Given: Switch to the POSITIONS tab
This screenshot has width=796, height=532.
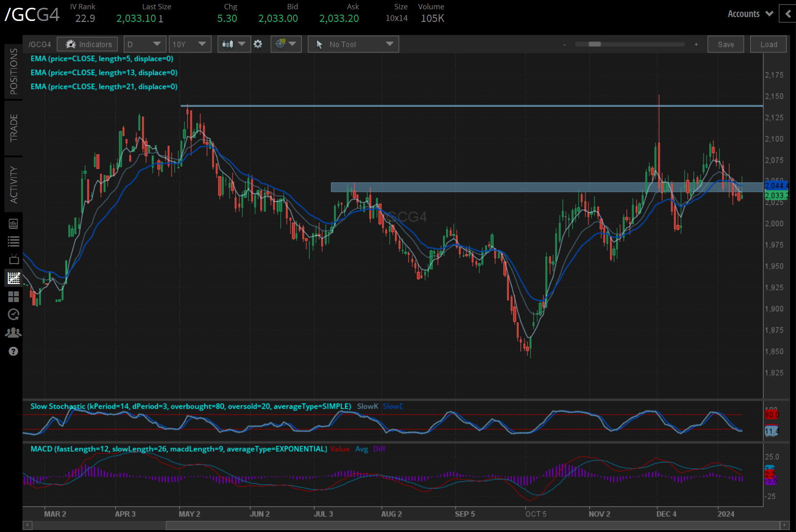Looking at the screenshot, I should coord(14,72).
